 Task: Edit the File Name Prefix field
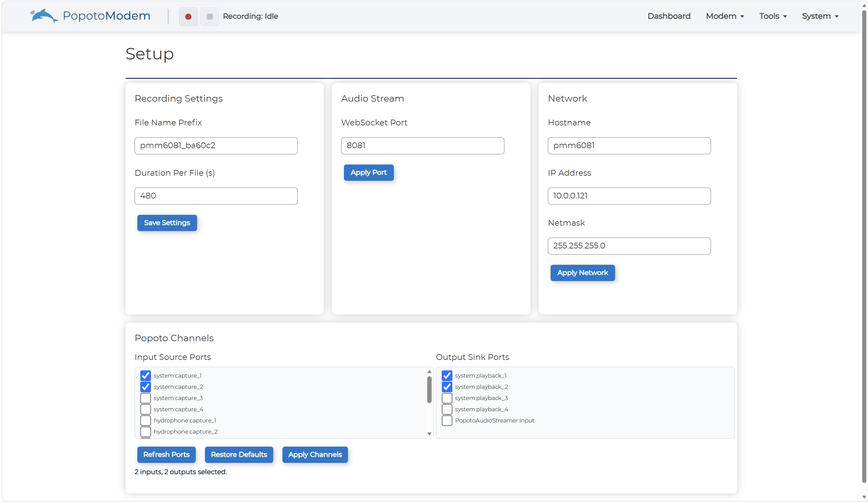point(216,145)
